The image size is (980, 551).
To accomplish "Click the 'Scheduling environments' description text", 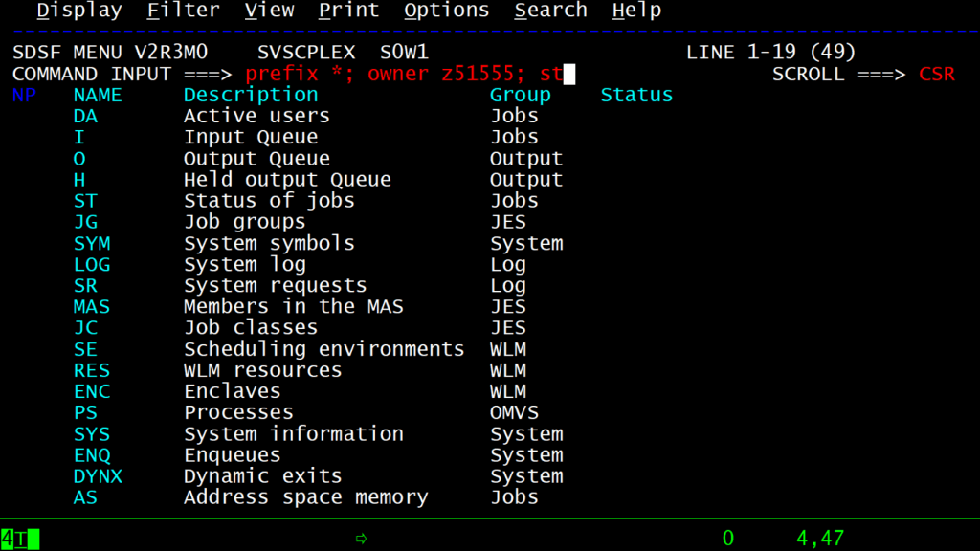I will click(x=323, y=349).
